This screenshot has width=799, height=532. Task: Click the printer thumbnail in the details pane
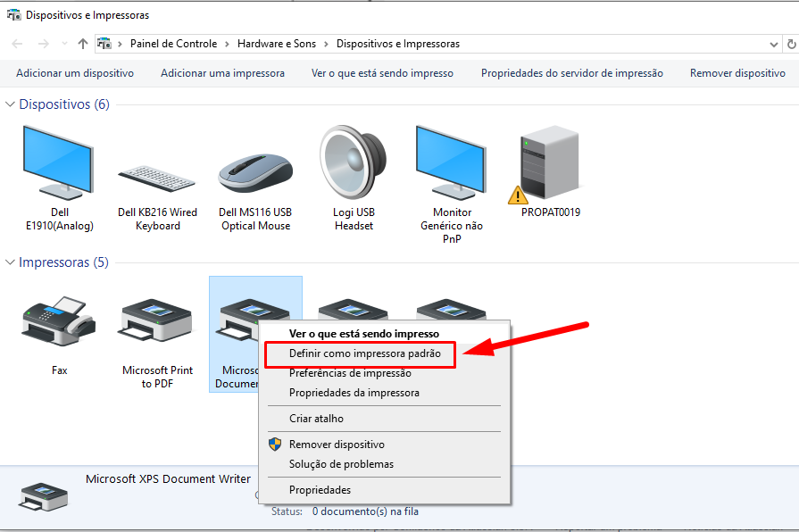(44, 497)
